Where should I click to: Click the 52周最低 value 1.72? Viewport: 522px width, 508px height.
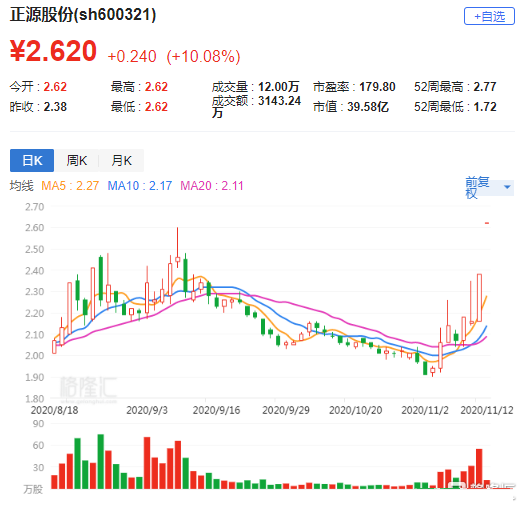[x=485, y=107]
